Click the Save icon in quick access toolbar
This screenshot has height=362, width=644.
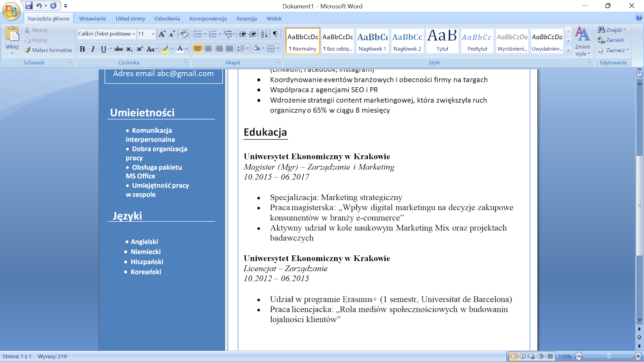coord(29,6)
